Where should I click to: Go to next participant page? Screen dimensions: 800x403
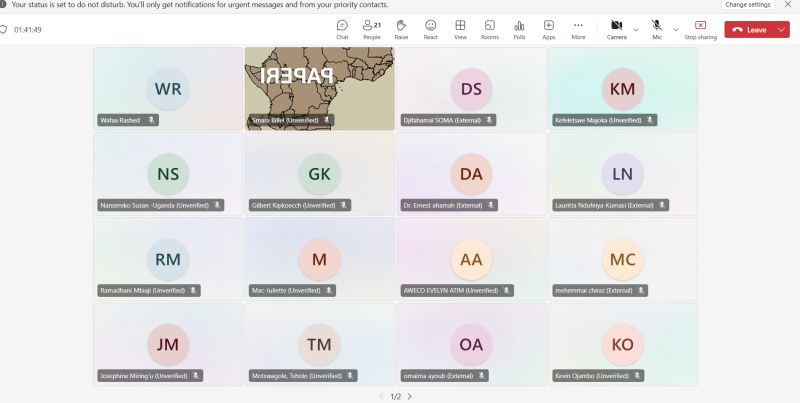click(410, 396)
